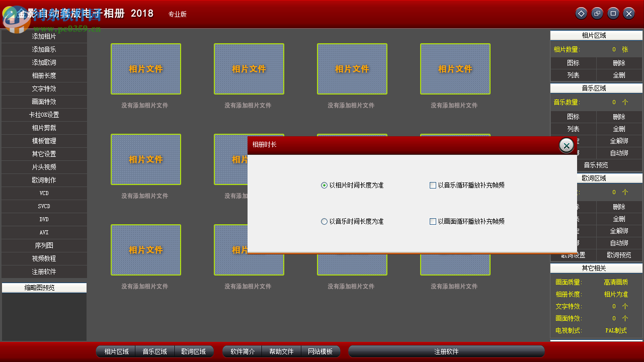This screenshot has width=644, height=362.
Task: Choose 歌词制作 in the sidebar
Action: tap(44, 180)
